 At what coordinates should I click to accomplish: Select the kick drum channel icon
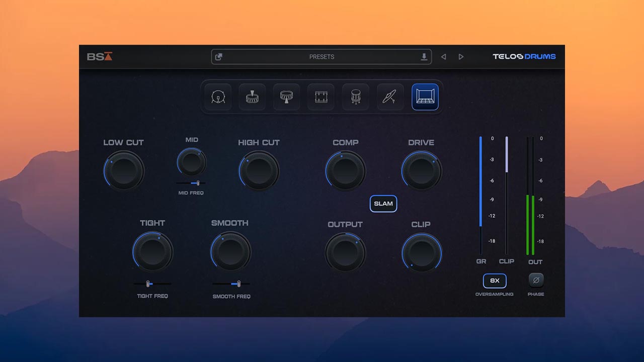click(217, 97)
